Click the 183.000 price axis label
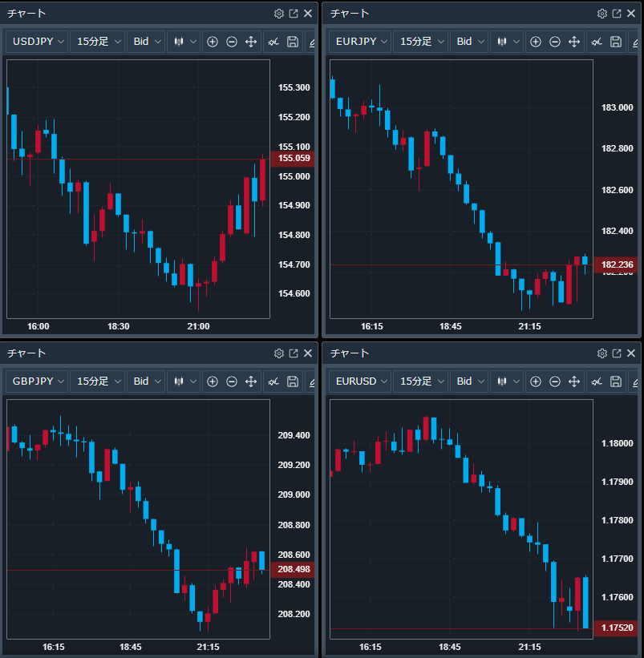The width and height of the screenshot is (644, 658). pos(617,108)
